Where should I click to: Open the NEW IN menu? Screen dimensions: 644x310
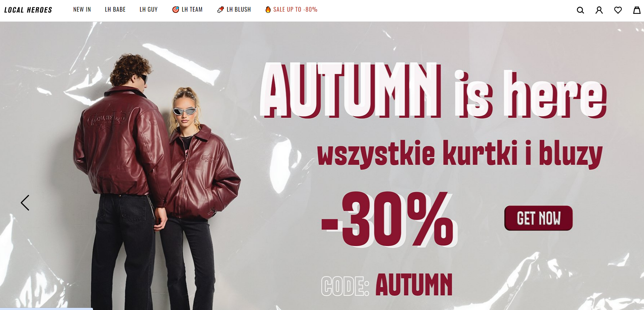[x=82, y=9]
